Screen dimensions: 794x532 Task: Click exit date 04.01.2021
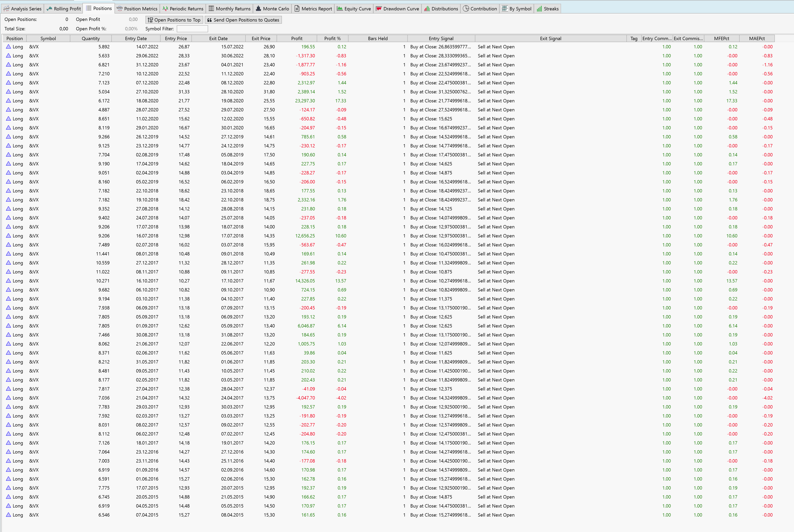point(232,65)
